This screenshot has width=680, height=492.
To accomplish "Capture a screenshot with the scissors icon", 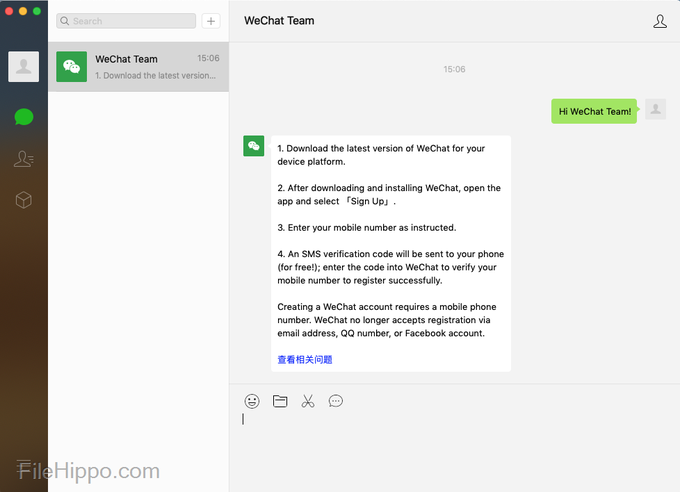I will click(x=308, y=401).
